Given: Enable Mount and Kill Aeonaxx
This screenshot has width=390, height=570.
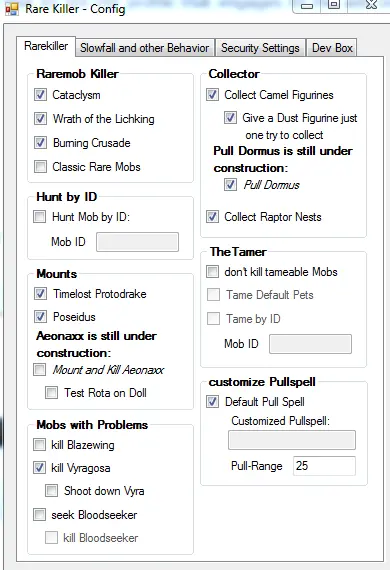Looking at the screenshot, I should tap(39, 370).
